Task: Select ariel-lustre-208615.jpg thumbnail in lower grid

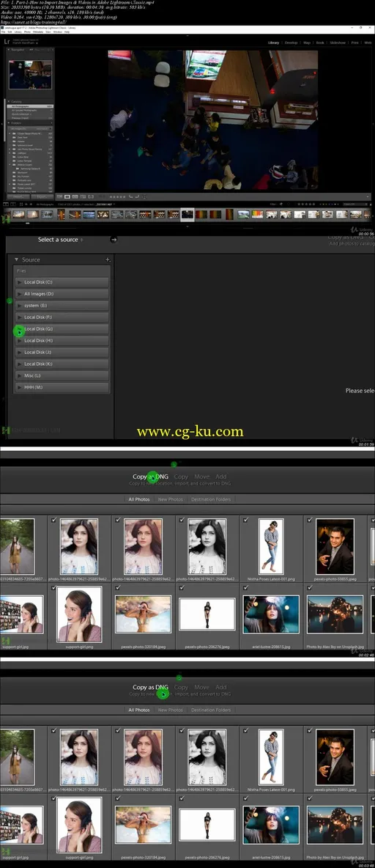Action: coord(272,824)
